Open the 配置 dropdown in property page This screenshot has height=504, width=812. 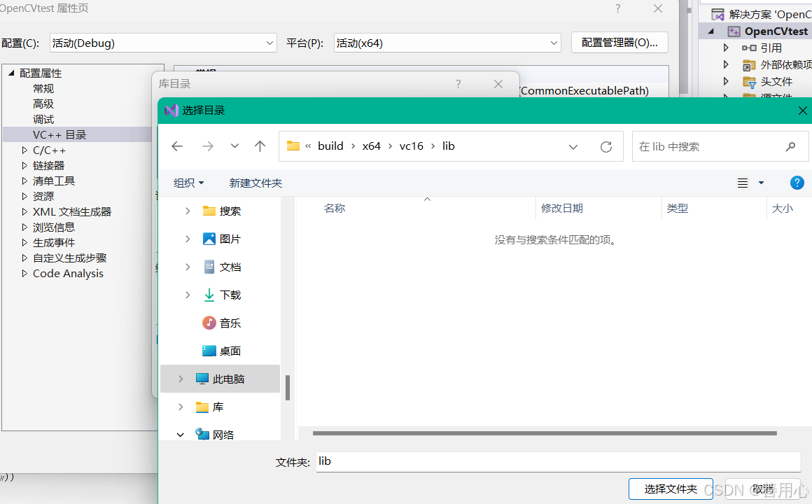click(163, 43)
